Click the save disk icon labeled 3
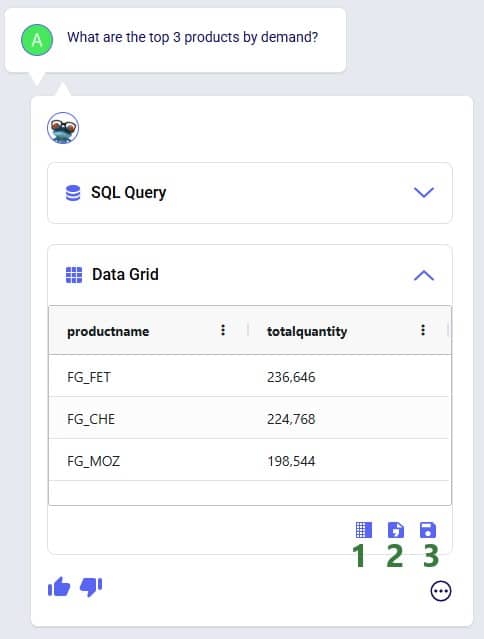Screen dimensions: 484x639 point(428,530)
